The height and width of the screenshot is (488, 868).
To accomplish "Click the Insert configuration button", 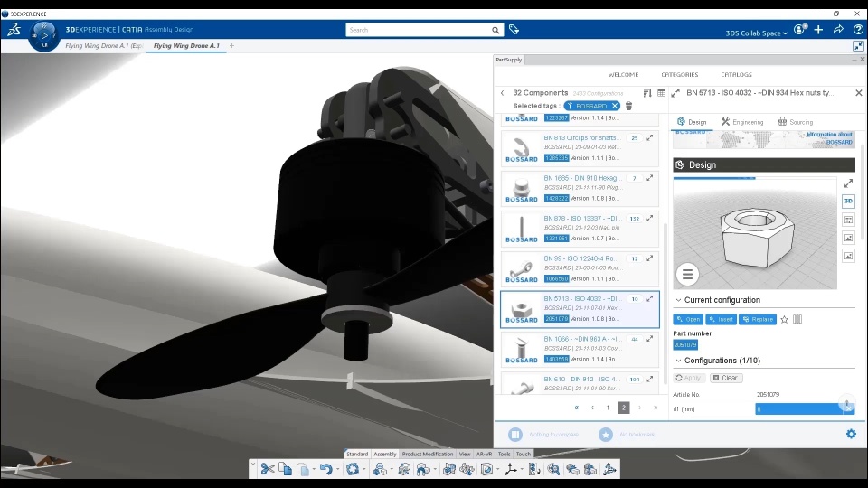I will tap(721, 319).
